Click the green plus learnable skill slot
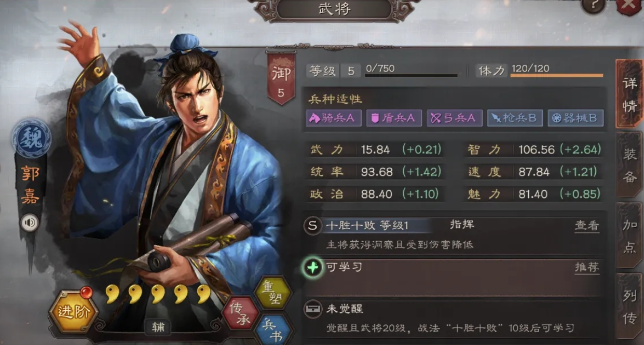The image size is (644, 345). 312,268
